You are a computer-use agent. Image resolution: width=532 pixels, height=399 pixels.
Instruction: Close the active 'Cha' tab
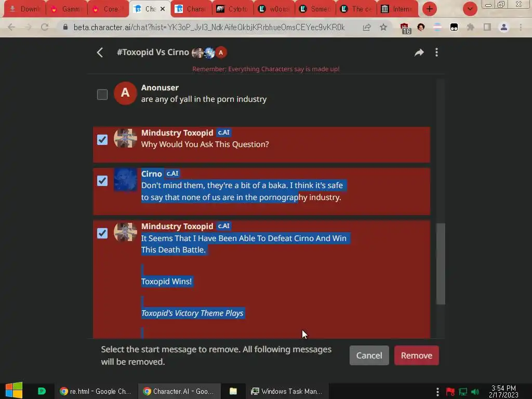163,9
